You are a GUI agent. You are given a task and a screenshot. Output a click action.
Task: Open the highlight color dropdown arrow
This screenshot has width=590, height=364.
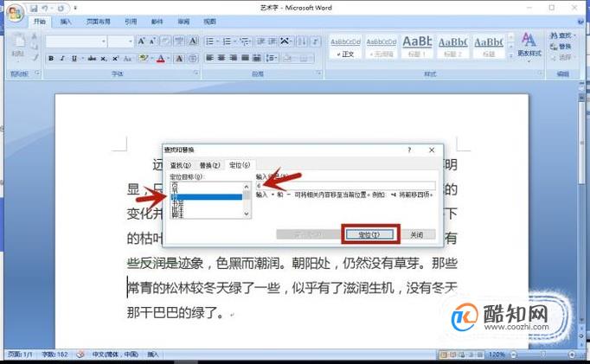[151, 58]
